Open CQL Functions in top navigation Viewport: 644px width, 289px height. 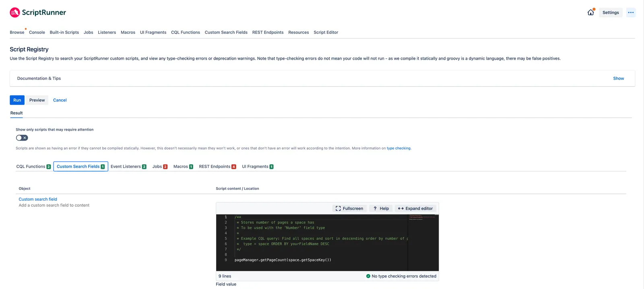(x=186, y=32)
